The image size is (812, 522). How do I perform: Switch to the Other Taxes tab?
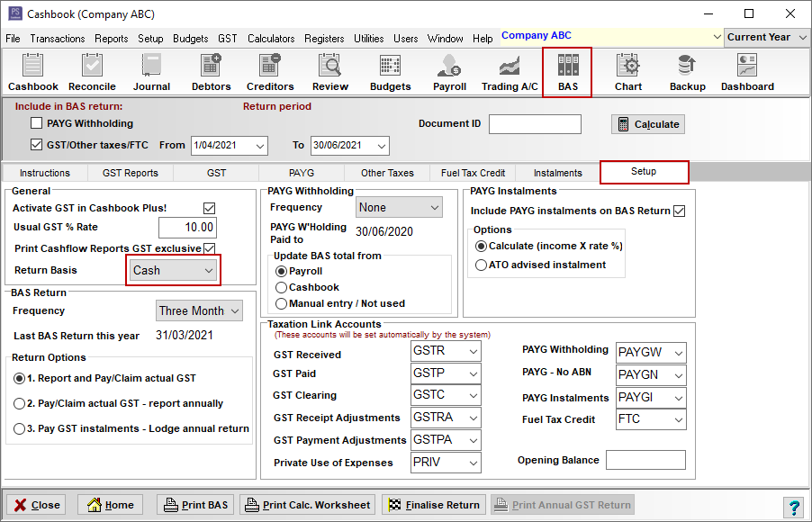point(387,173)
